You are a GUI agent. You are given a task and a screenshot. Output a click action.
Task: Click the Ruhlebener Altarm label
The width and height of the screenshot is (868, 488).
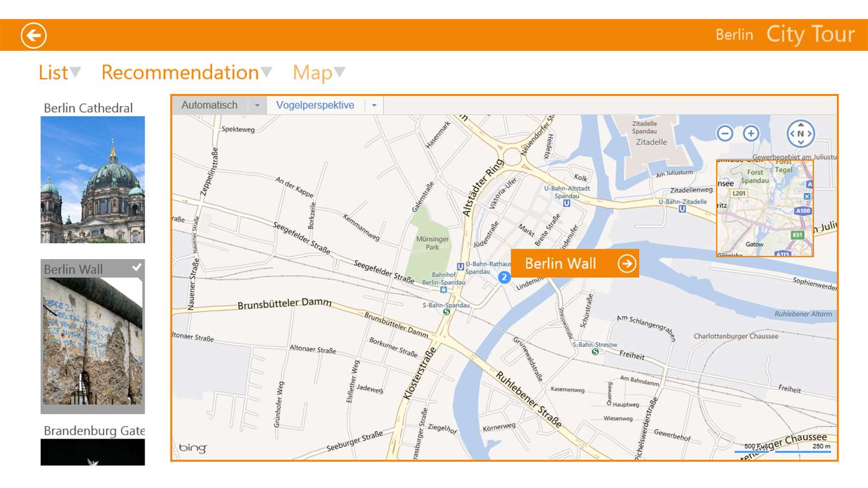pos(804,314)
